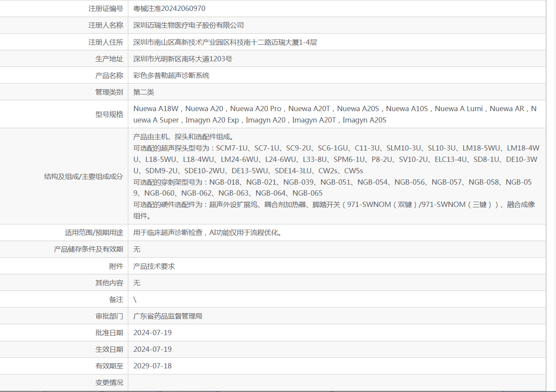Click model text Nuewa A18W

(x=156, y=108)
